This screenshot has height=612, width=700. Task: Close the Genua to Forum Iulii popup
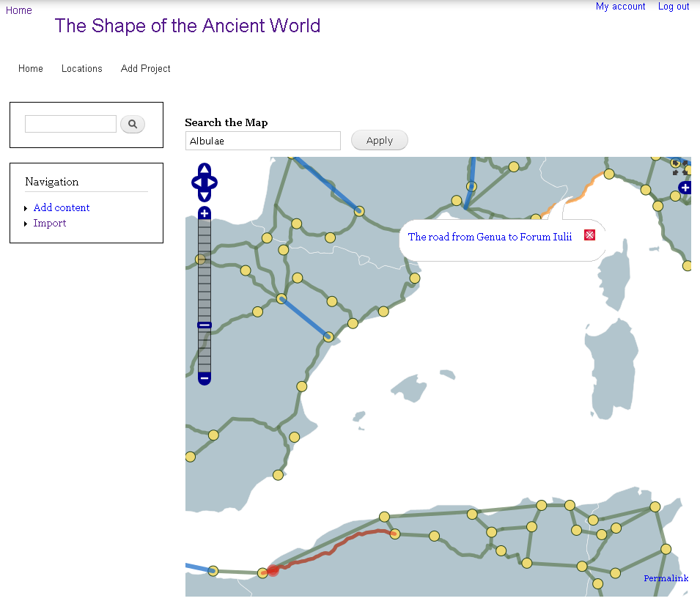coord(590,235)
